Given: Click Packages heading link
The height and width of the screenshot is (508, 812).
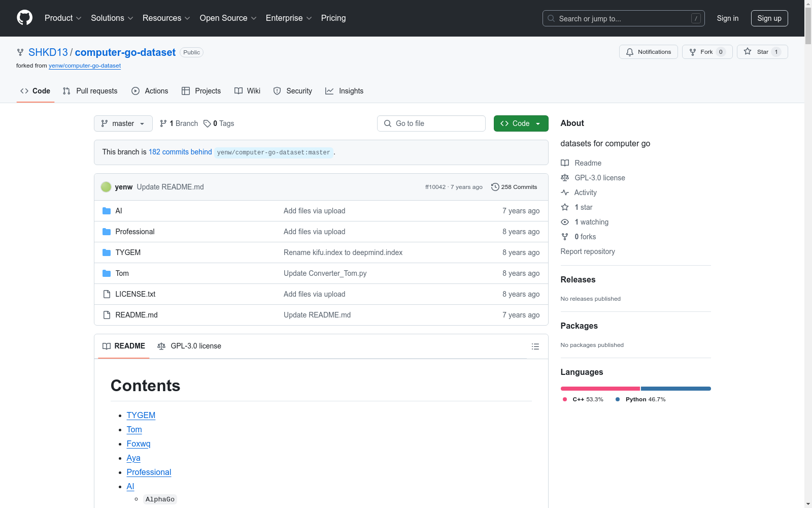Looking at the screenshot, I should tap(579, 326).
